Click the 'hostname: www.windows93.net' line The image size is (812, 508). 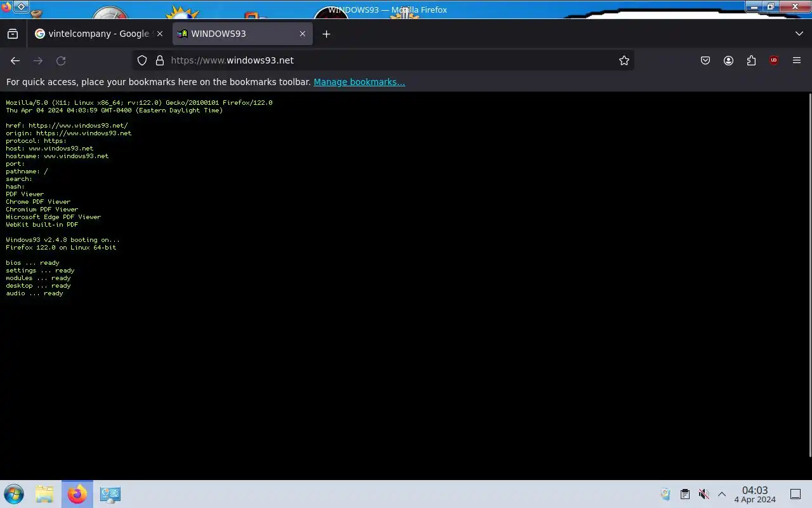coord(57,156)
